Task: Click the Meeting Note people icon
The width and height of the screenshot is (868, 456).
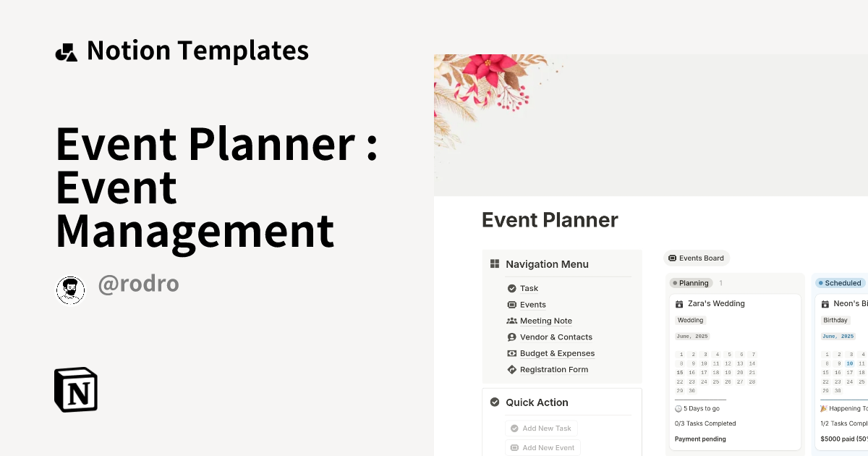Action: coord(511,321)
